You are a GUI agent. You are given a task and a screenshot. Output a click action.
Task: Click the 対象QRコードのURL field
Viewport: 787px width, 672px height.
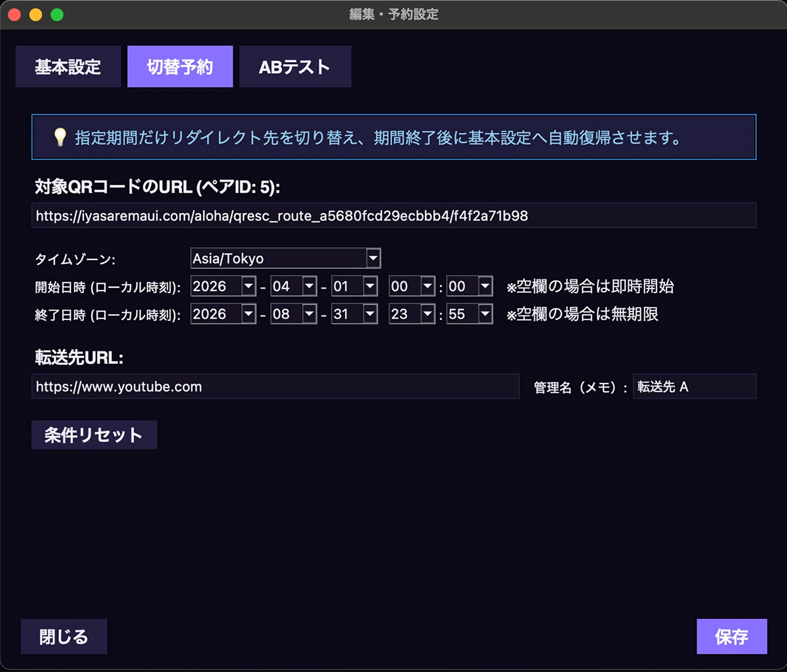point(393,216)
